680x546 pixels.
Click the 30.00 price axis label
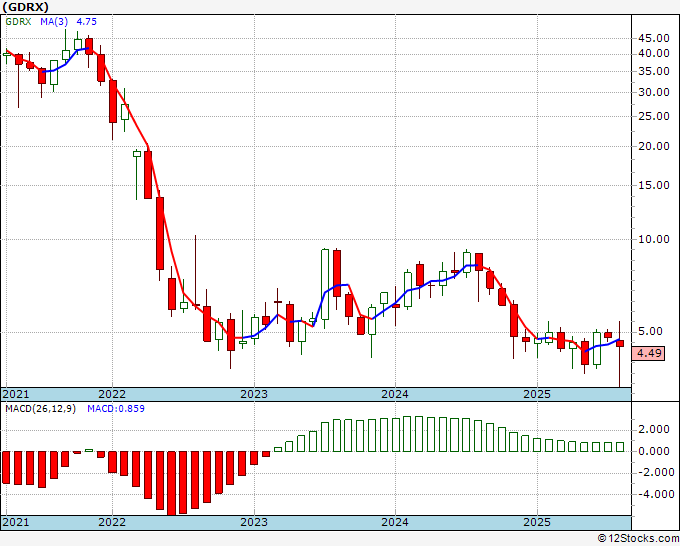tap(654, 92)
